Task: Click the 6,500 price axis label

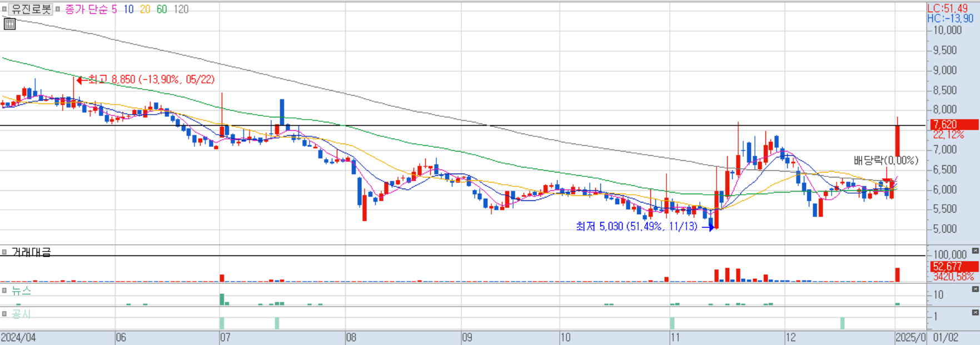Action: (x=945, y=170)
